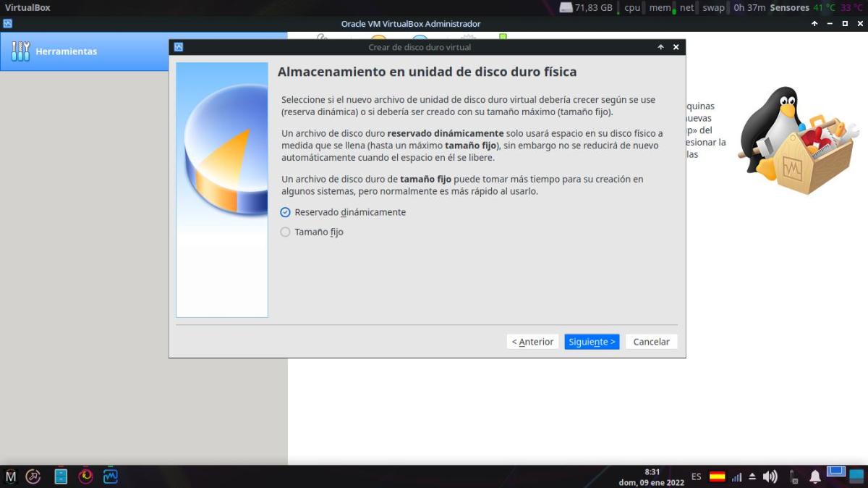Click the Herramientas tools icon in sidebar

pos(20,51)
